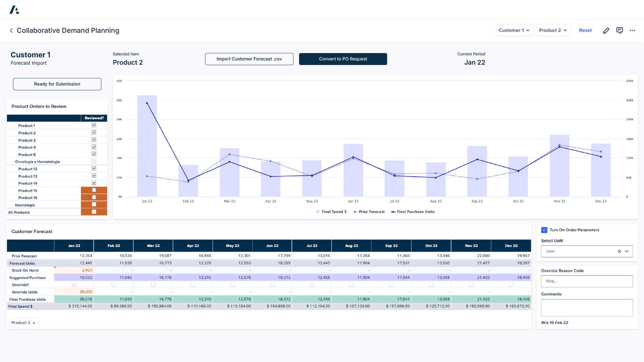Open the Customer 1 dropdown

[x=514, y=30]
